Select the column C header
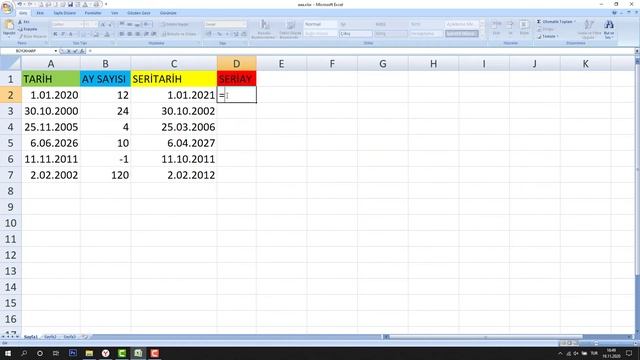 pyautogui.click(x=174, y=64)
